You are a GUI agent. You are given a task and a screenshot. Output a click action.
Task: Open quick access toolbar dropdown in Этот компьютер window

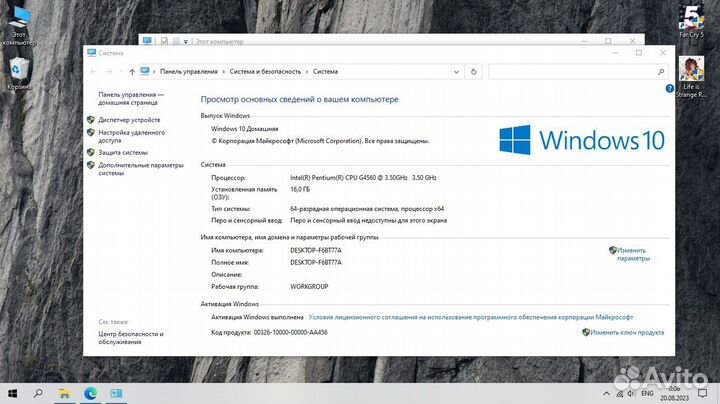pos(186,42)
